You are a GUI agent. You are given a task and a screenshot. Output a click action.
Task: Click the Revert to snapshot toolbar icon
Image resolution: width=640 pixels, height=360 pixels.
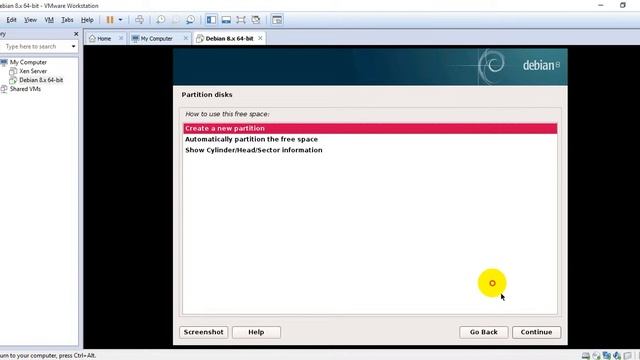[x=176, y=20]
